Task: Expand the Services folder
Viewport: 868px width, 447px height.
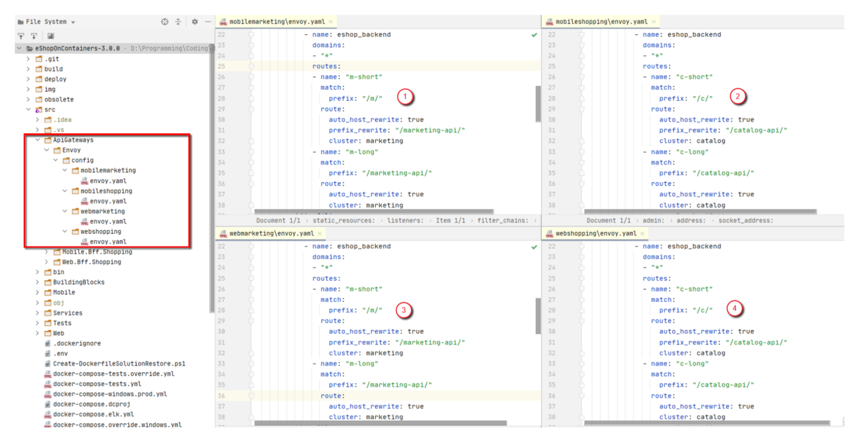Action: pyautogui.click(x=36, y=312)
